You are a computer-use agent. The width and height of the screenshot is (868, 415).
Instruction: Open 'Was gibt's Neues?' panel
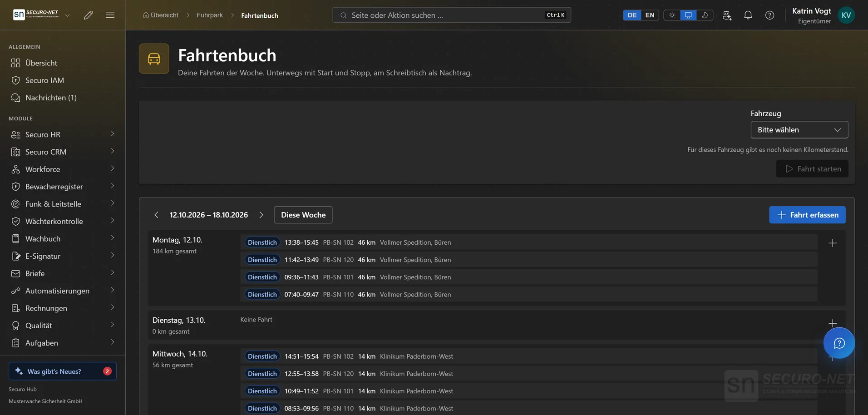pos(63,371)
